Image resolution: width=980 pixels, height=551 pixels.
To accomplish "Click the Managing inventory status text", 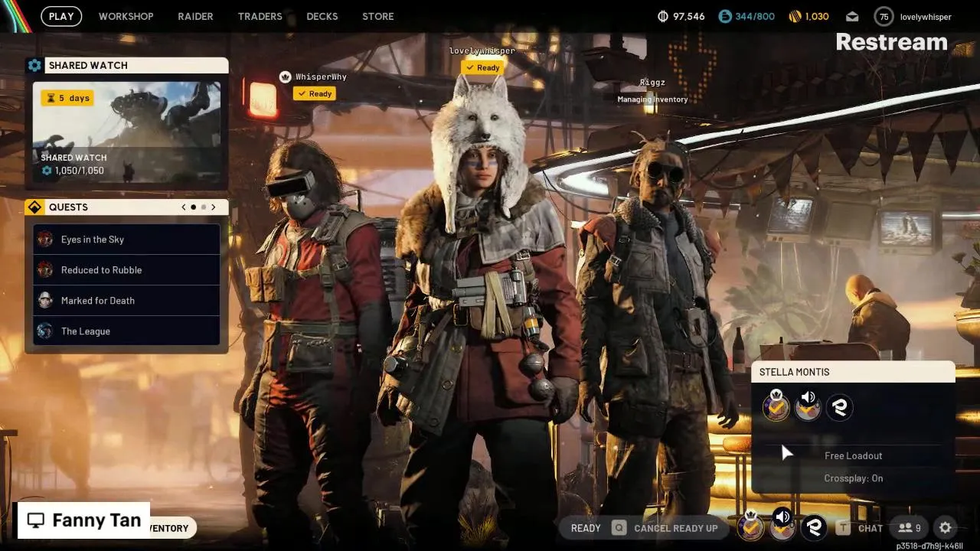I will [652, 99].
